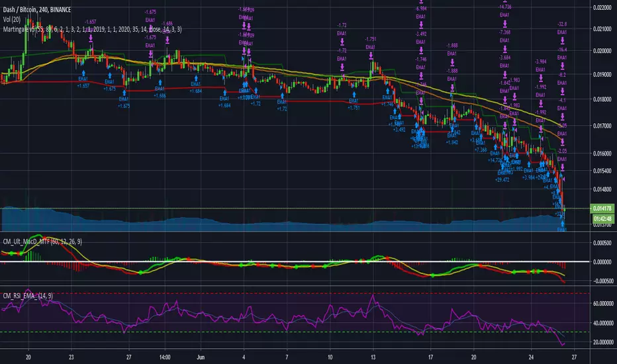Click the +29.472 trade label

click(x=502, y=180)
